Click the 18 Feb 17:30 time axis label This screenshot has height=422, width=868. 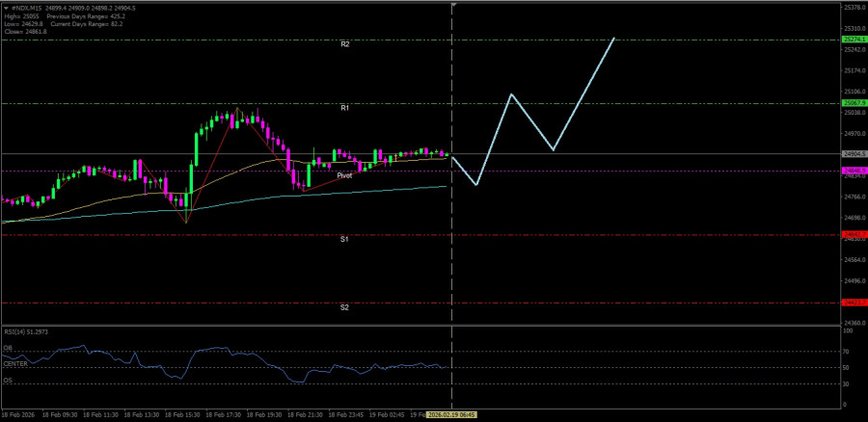pos(219,415)
